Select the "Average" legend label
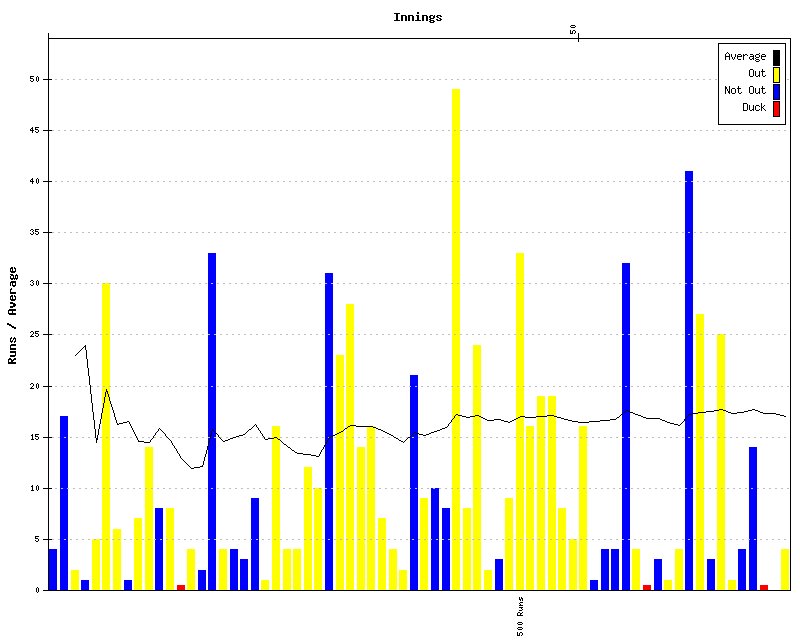 pyautogui.click(x=745, y=57)
